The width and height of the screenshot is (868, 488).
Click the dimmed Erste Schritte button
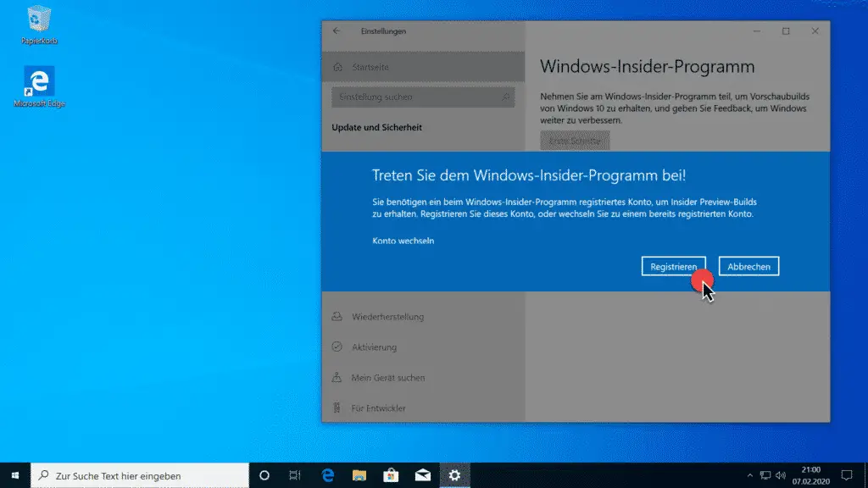(x=575, y=141)
